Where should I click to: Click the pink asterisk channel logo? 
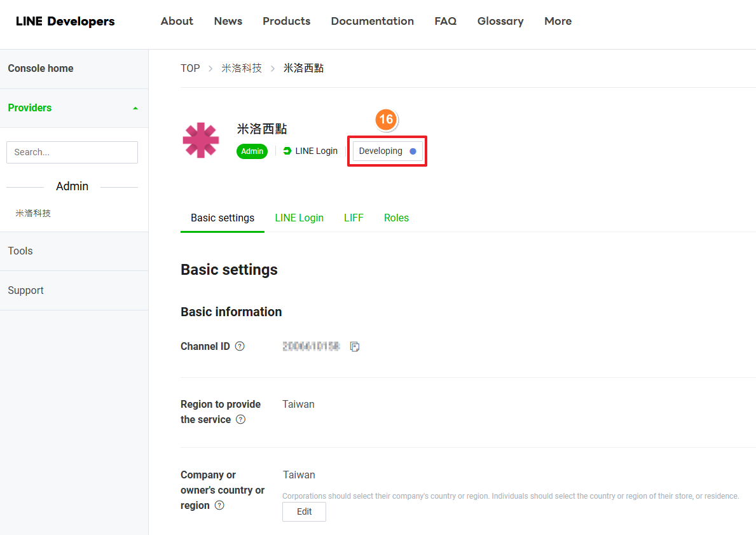coord(201,140)
